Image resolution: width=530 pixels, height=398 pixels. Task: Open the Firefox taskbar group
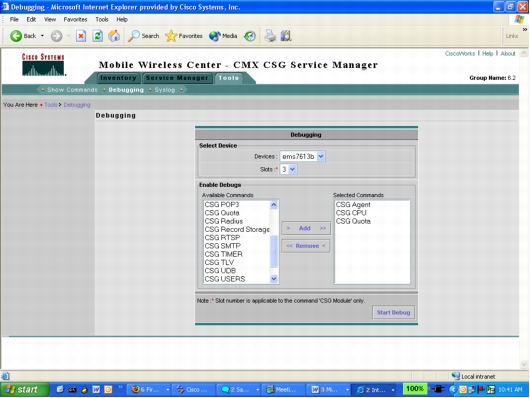[149, 390]
